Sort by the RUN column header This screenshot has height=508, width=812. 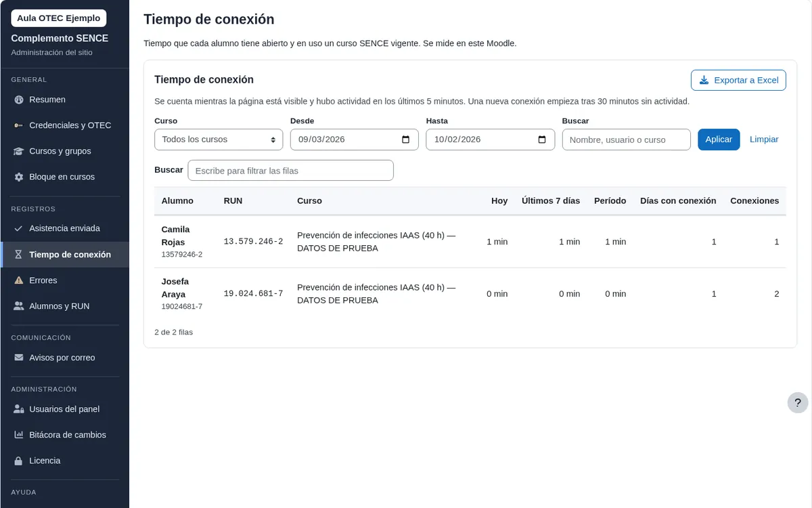coord(233,201)
